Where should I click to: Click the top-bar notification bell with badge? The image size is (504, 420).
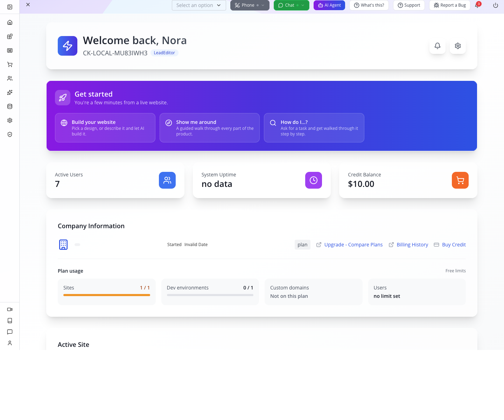(477, 5)
